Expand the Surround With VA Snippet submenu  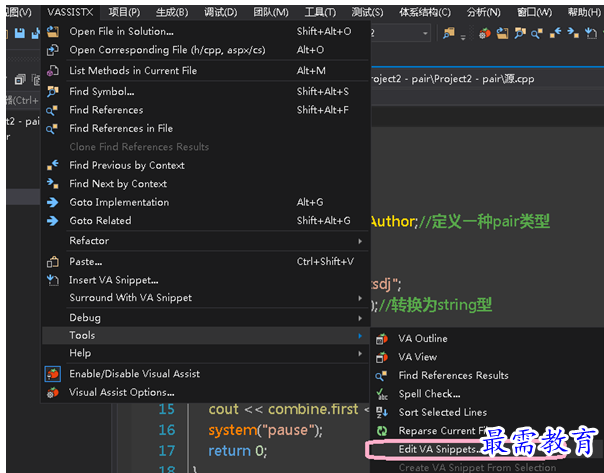coord(206,298)
